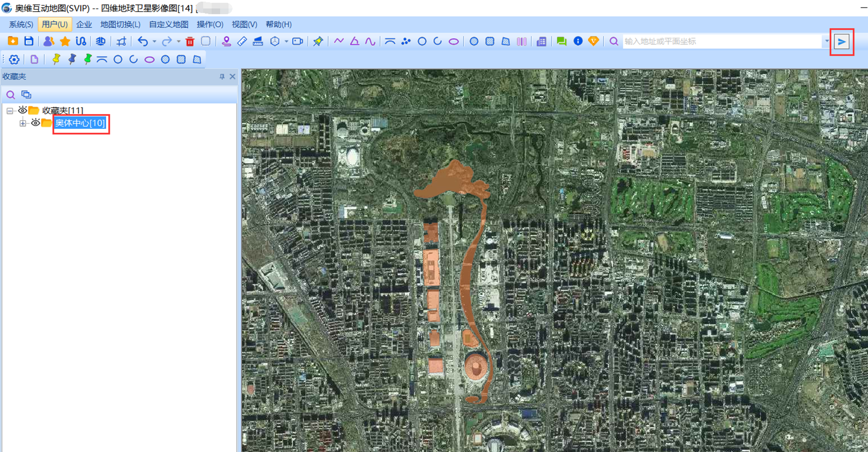Open the 地图切换(L) menu

point(120,24)
